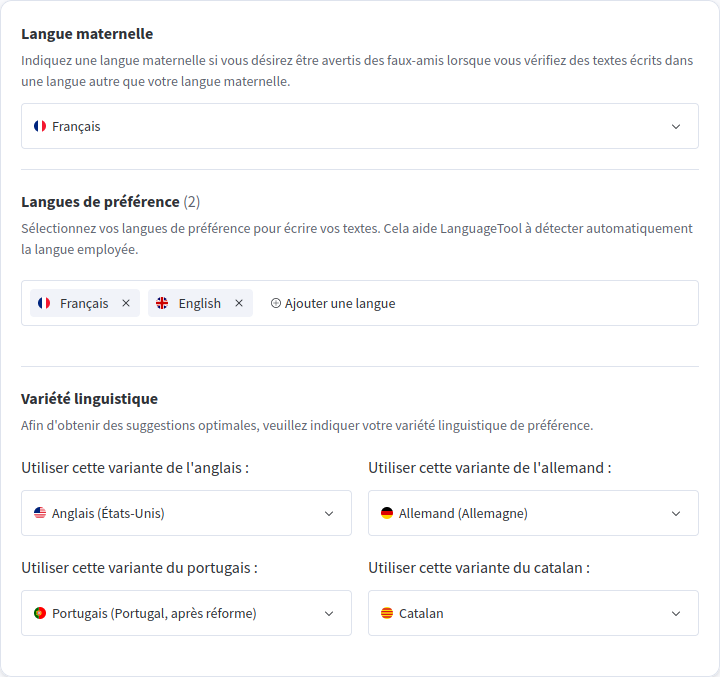The width and height of the screenshot is (720, 677).
Task: Click the label Utiliser cette variante de l'anglais
Action: (135, 468)
